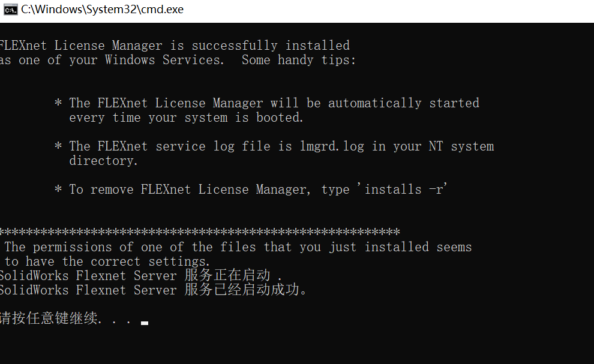Click the '服务已经启动成功' success message

(153, 290)
